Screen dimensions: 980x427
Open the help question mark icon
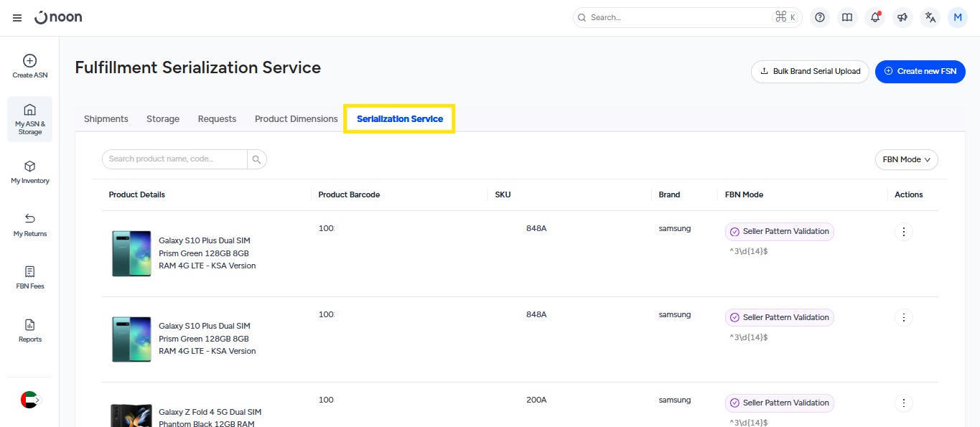820,18
